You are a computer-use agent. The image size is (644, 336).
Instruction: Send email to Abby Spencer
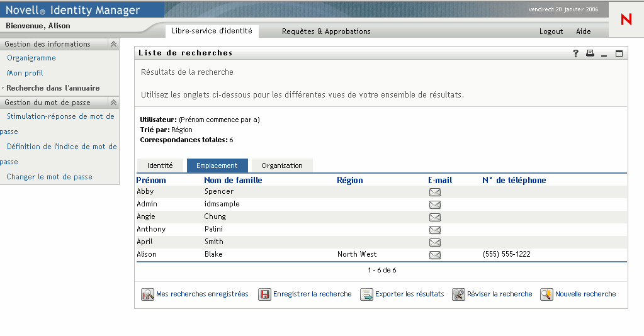pos(435,192)
